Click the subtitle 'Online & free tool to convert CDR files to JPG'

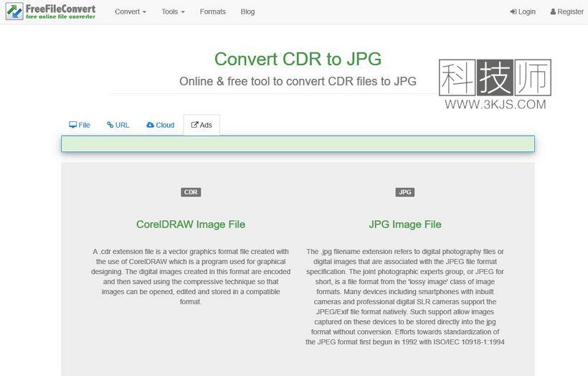pyautogui.click(x=298, y=81)
